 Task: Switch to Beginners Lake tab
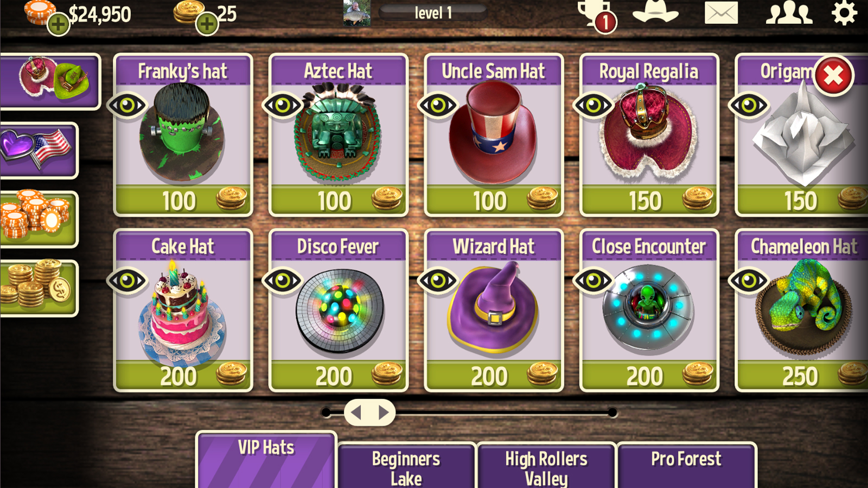406,466
